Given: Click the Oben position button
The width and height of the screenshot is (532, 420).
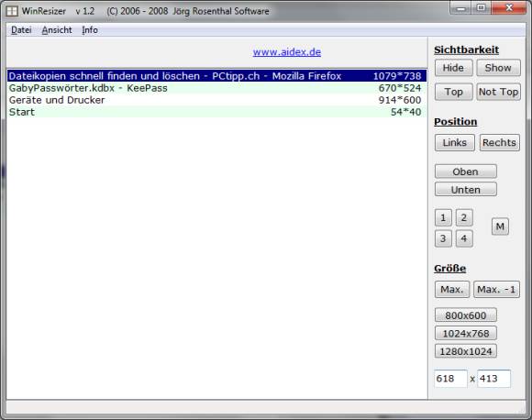Looking at the screenshot, I should (466, 171).
